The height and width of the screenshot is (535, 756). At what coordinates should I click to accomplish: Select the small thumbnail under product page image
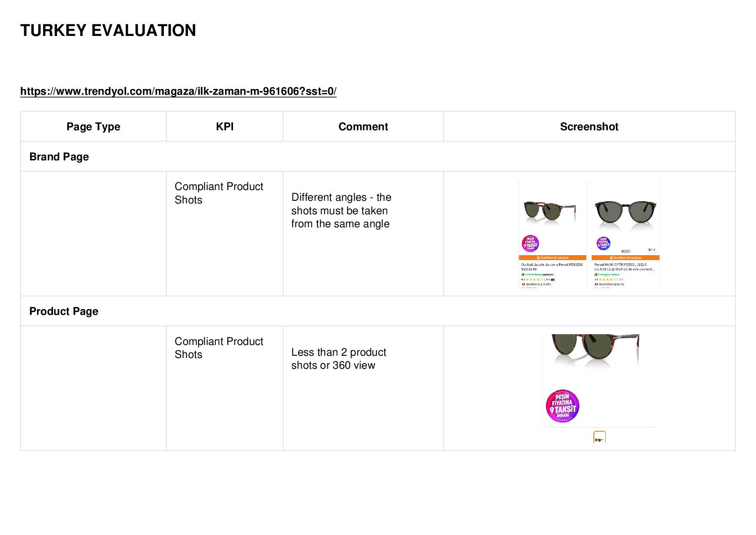point(599,437)
